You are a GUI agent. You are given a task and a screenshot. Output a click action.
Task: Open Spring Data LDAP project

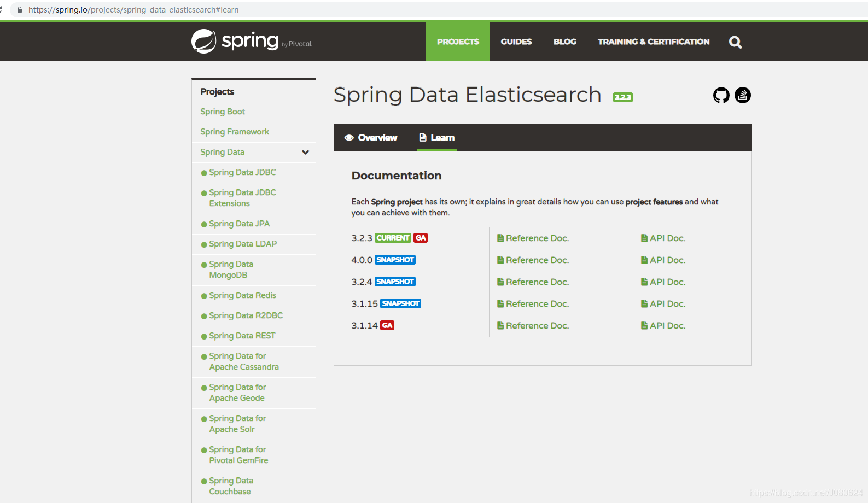243,244
